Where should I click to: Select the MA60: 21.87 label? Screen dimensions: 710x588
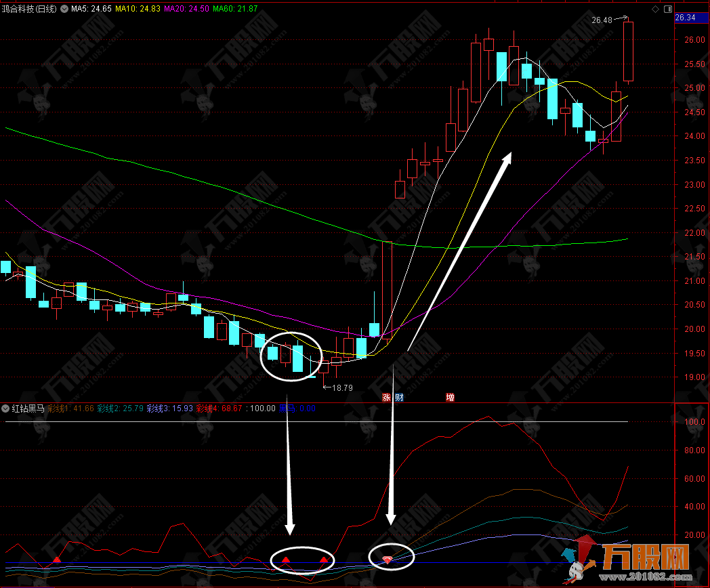(x=235, y=9)
